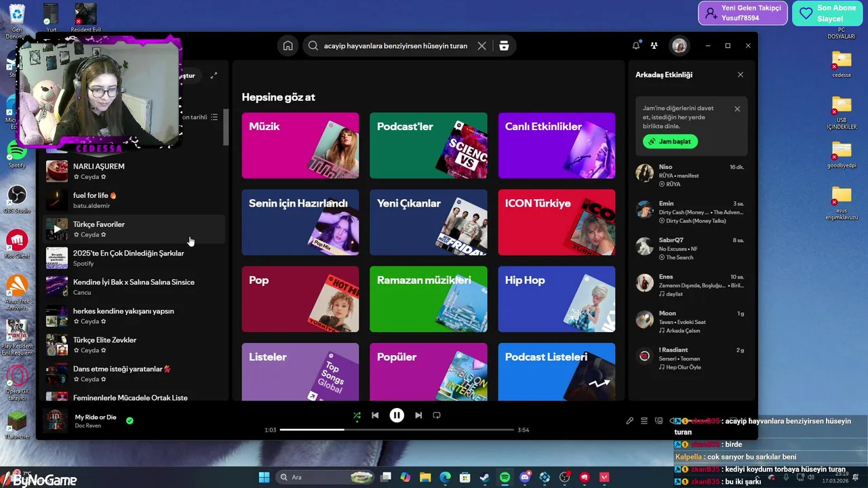Open Doc Raven artist link

[x=87, y=426]
